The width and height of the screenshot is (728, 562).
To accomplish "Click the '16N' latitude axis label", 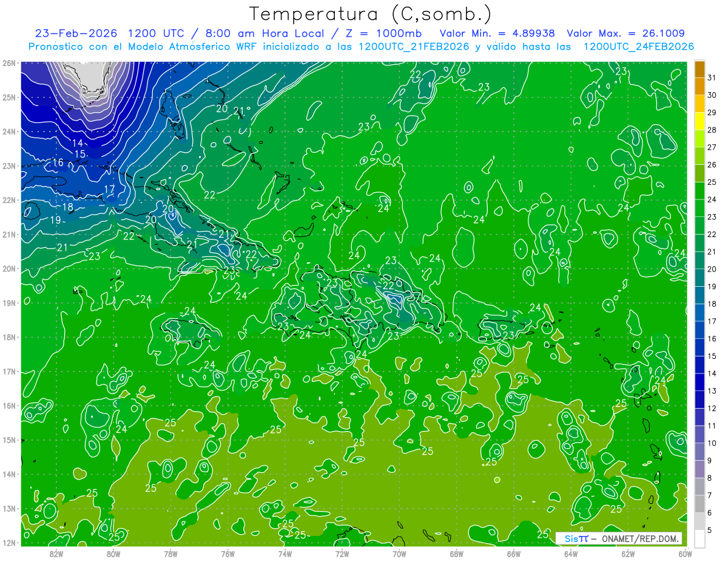I will click(x=8, y=406).
